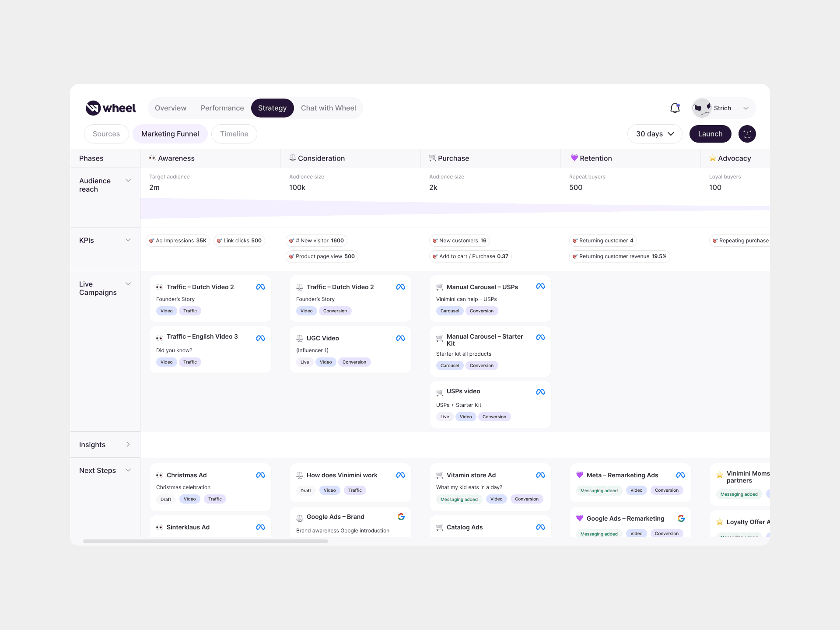Collapse the Audience reach section
Image resolution: width=840 pixels, height=630 pixels.
(128, 181)
